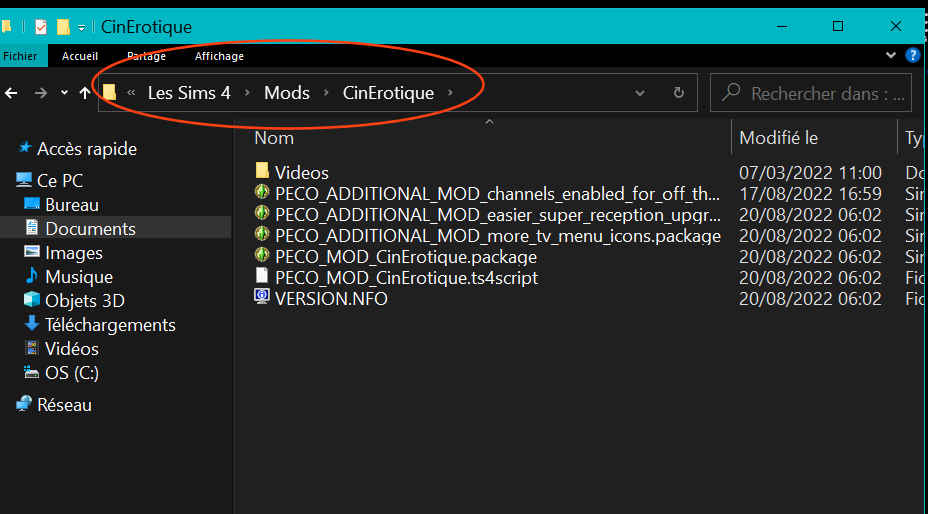Click Sims icon of more_tv_menu_icons.package

pos(262,234)
